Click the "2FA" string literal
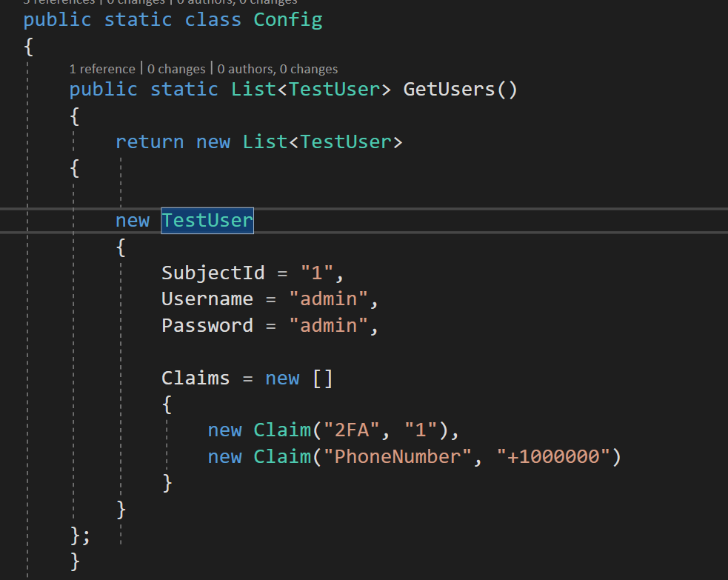This screenshot has height=580, width=728. 352,430
